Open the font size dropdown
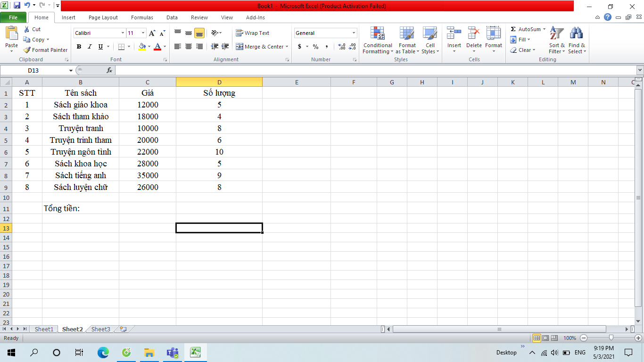The image size is (644, 362). click(x=143, y=33)
